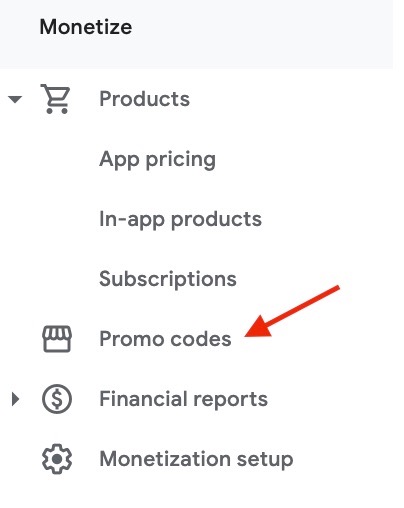This screenshot has height=508, width=404.
Task: Select the Products label
Action: [144, 99]
